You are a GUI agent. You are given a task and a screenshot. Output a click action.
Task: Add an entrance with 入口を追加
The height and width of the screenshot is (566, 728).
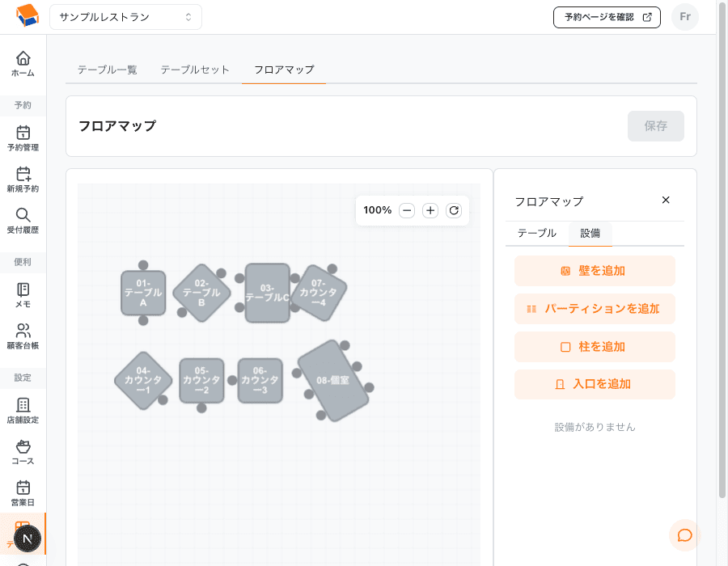(x=595, y=384)
